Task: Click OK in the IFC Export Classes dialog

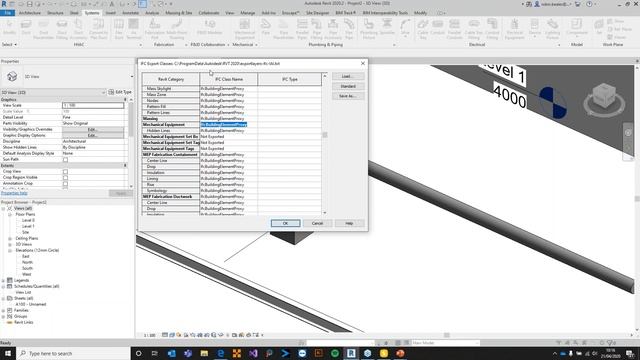Action: click(285, 223)
